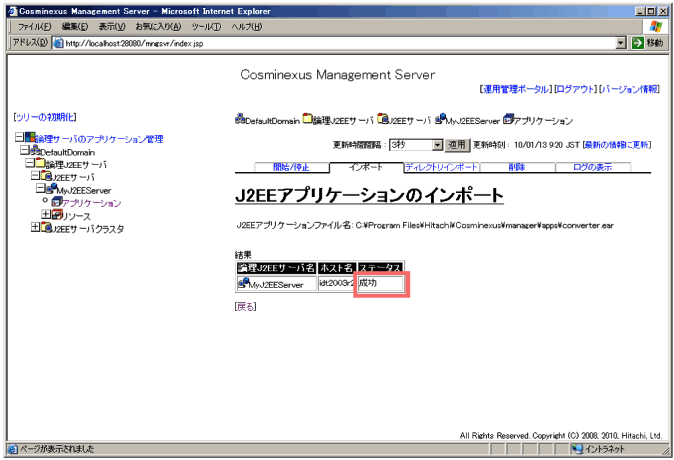
Task: Click the page icon in the status bar
Action: tap(12, 449)
